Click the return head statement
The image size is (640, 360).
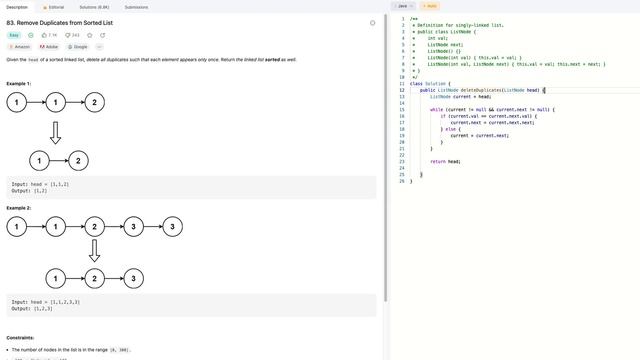tap(445, 162)
